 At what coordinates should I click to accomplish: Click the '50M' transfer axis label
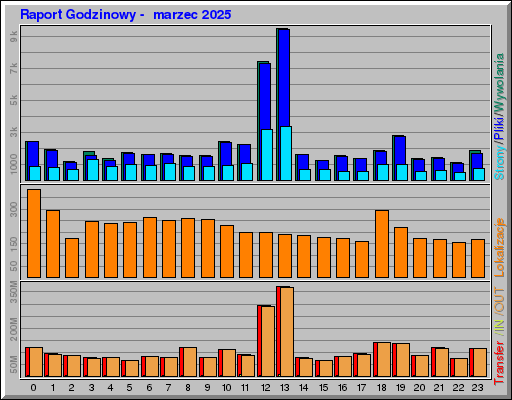point(14,365)
